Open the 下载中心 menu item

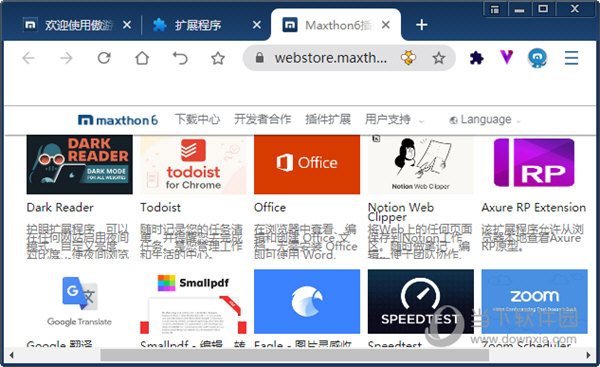pyautogui.click(x=197, y=119)
